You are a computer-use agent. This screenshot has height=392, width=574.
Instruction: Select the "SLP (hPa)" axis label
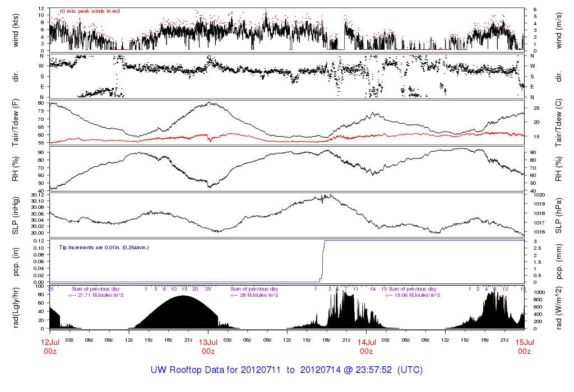tap(559, 216)
